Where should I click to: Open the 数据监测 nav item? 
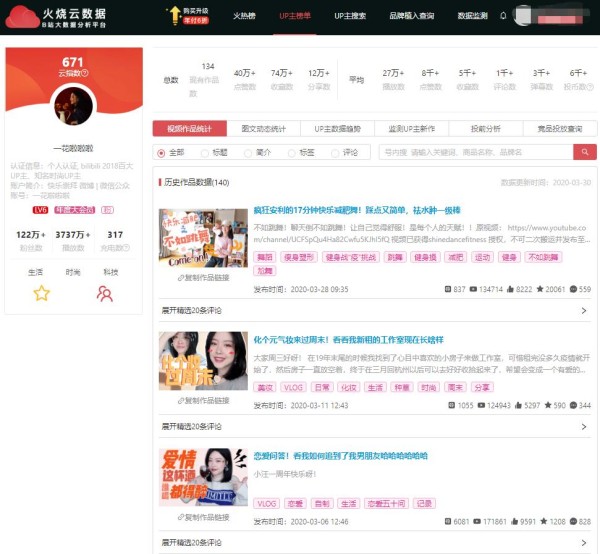473,16
